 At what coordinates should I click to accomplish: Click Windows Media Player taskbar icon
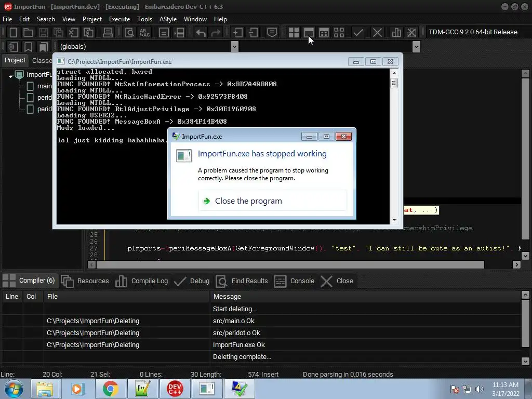(77, 389)
